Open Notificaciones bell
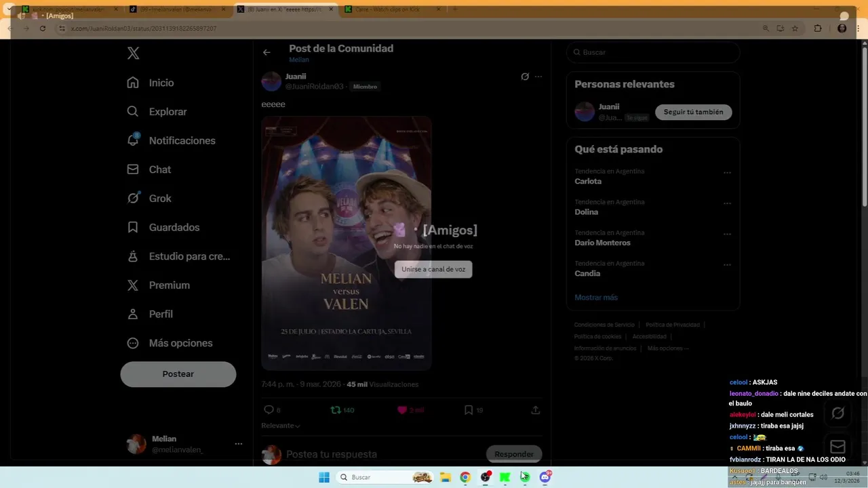The width and height of the screenshot is (868, 488). coord(171,140)
